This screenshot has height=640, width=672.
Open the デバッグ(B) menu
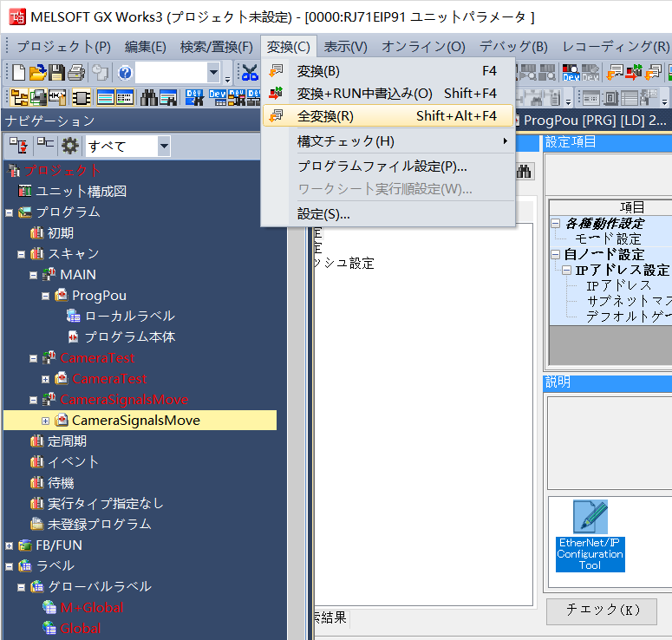click(x=513, y=46)
